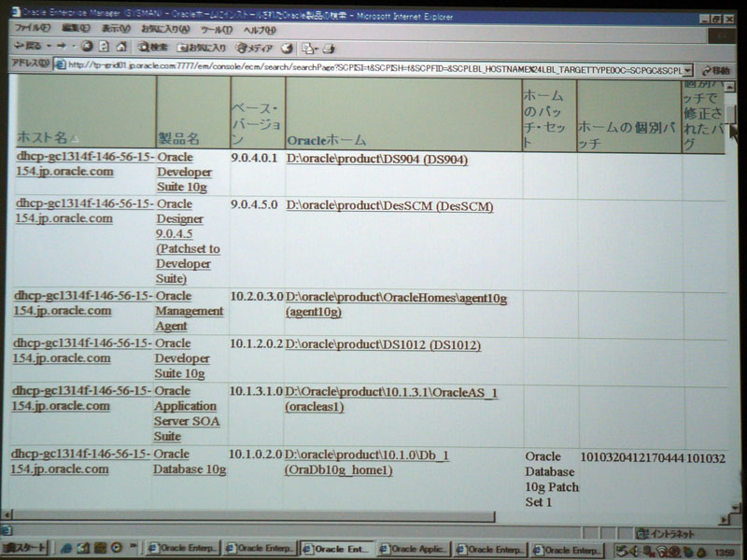The image size is (747, 560).
Task: Open the History globe icon
Action: [x=287, y=49]
